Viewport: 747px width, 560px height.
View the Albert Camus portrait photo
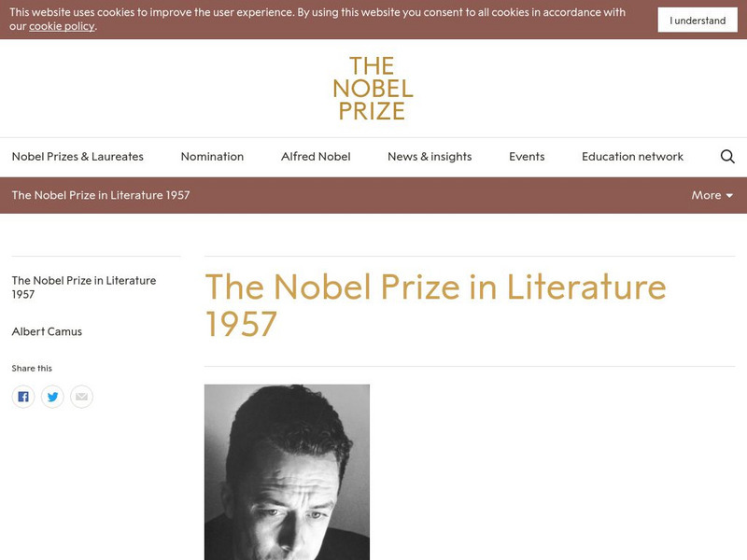coord(287,471)
